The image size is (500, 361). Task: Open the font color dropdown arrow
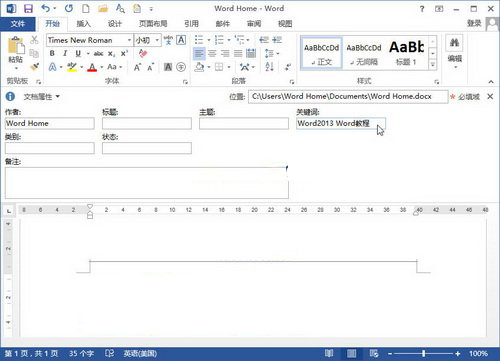coord(102,67)
